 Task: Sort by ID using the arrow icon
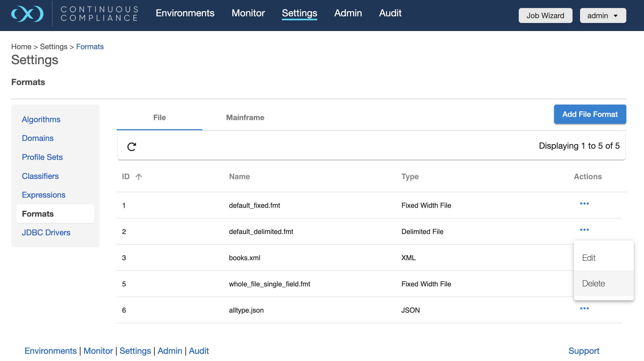tap(139, 177)
